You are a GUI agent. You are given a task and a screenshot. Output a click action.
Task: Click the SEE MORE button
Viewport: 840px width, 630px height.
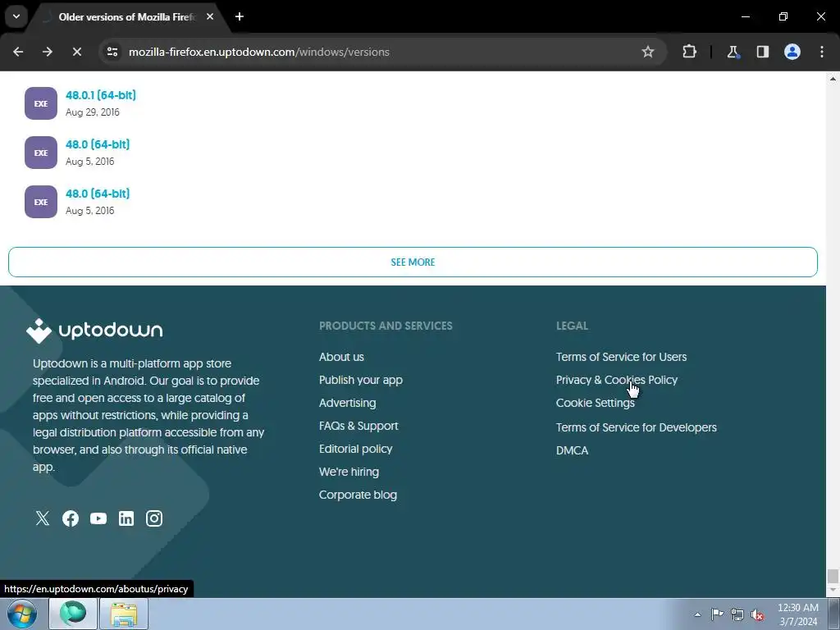[413, 262]
